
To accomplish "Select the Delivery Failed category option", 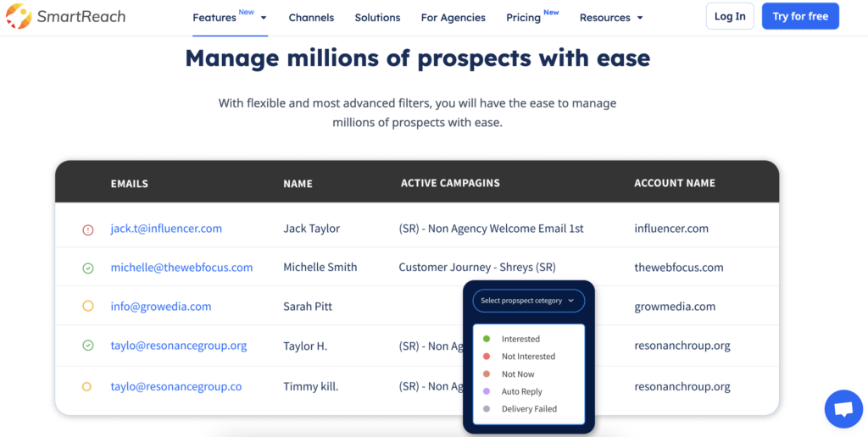I will (529, 409).
